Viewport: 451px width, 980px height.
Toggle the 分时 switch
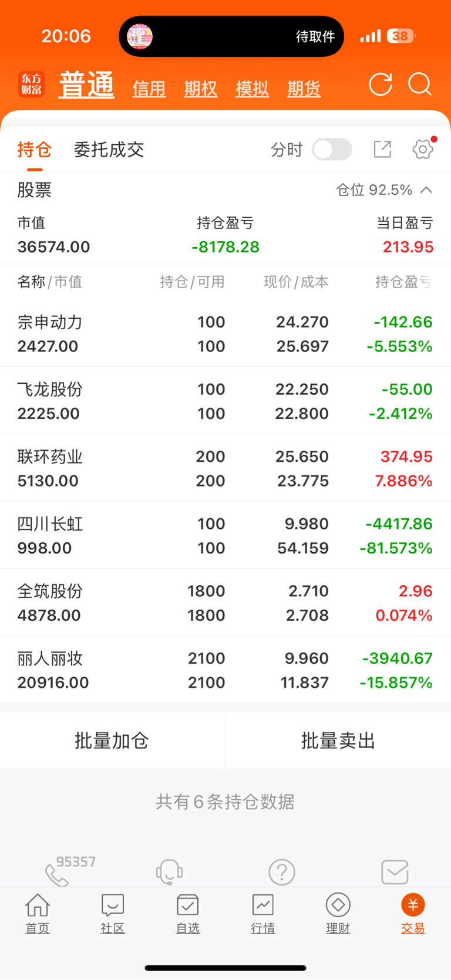[x=332, y=150]
